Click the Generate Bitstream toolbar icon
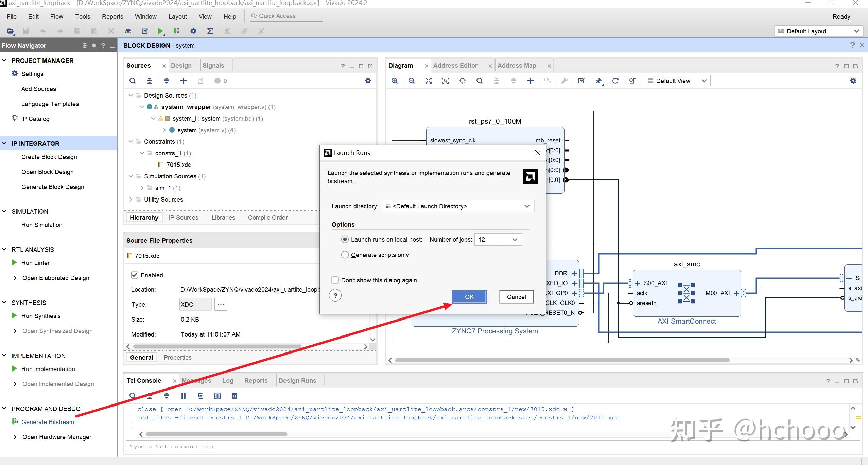Viewport: 868px width, 465px height. pyautogui.click(x=176, y=31)
